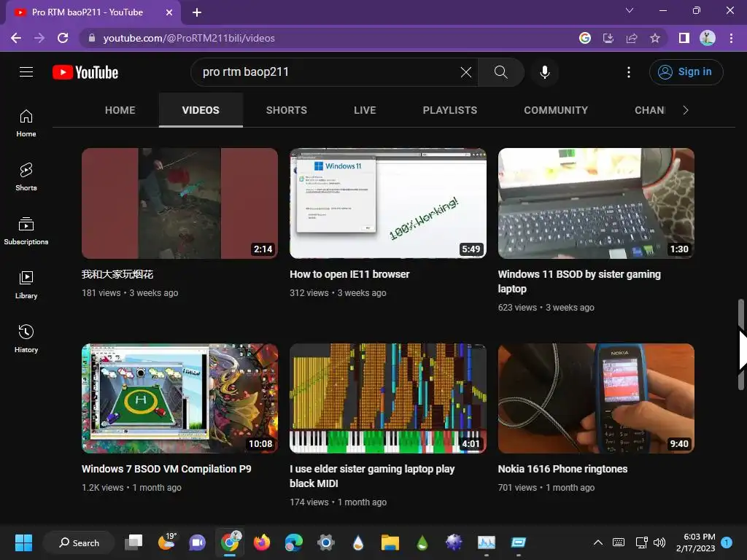Viewport: 747px width, 560px height.
Task: Close the Pro RTM baoP211 tab
Action: point(169,12)
